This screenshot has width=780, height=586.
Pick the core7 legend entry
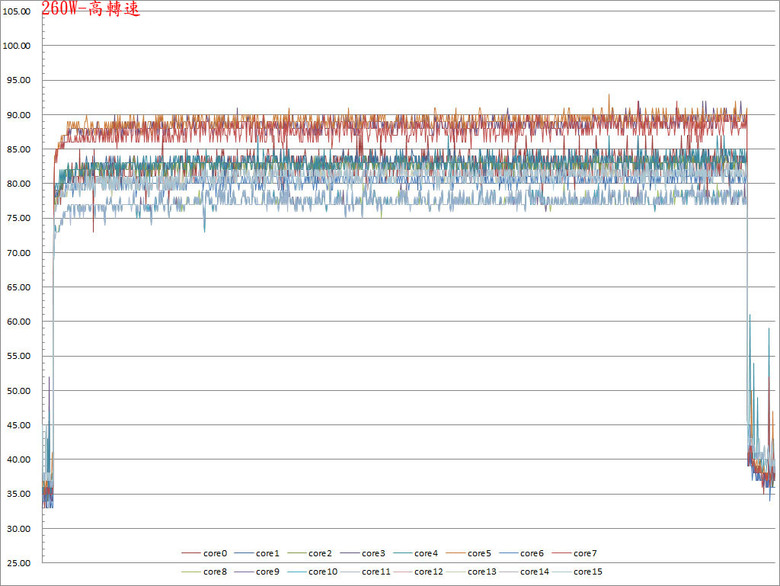(x=575, y=553)
